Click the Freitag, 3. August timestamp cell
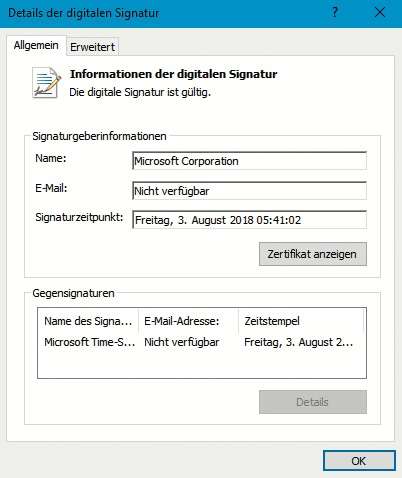The image size is (402, 478). pos(298,342)
